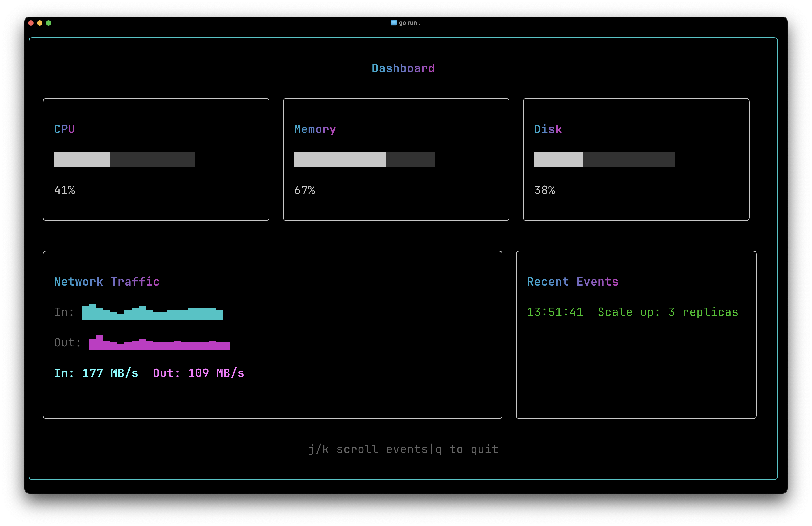Click the CPU usage progress bar
Screen dimensions: 812x526
(x=124, y=159)
